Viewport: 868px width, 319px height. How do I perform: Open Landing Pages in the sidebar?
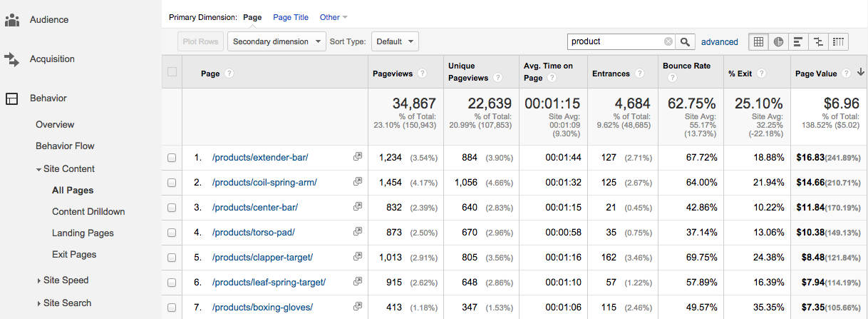pyautogui.click(x=83, y=233)
